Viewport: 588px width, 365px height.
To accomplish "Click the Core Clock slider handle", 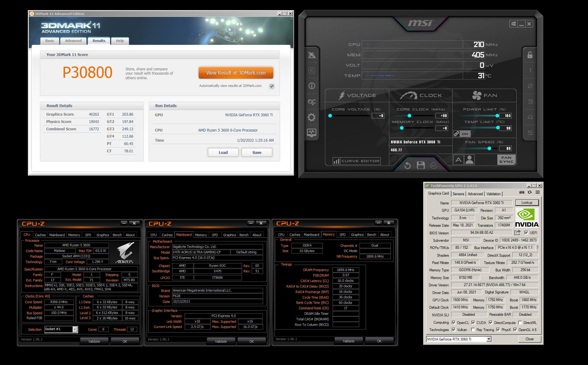I will [x=409, y=116].
